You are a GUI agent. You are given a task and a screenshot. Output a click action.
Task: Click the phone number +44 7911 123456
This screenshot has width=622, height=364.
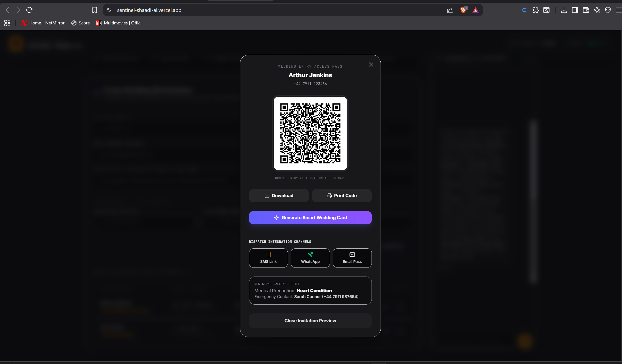point(310,84)
